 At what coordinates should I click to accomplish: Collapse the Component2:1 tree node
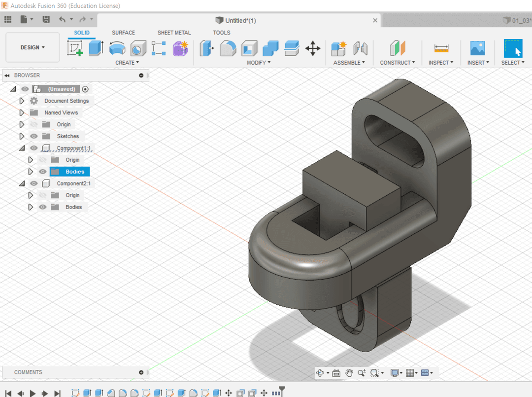click(x=22, y=183)
